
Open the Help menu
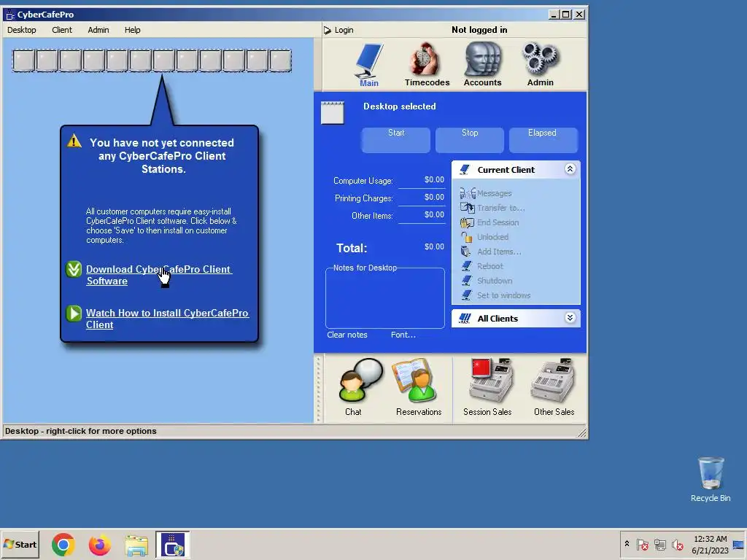coord(133,29)
